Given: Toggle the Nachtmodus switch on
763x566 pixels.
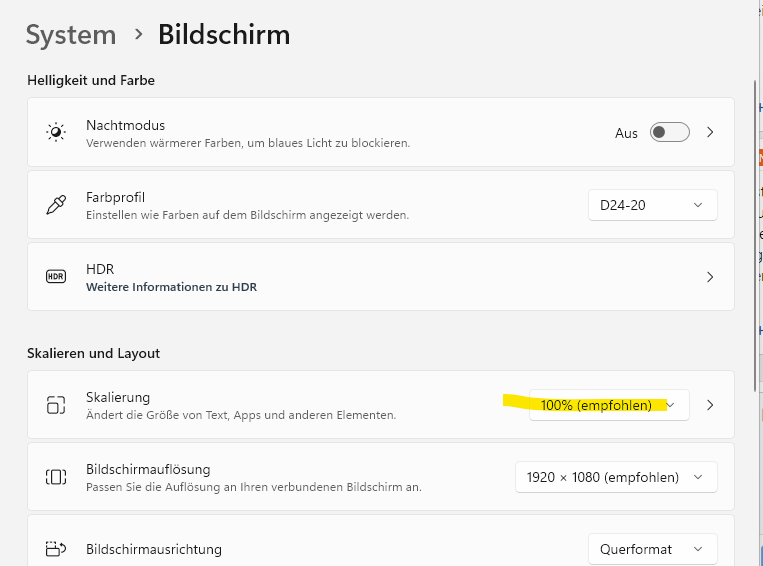Looking at the screenshot, I should click(669, 132).
